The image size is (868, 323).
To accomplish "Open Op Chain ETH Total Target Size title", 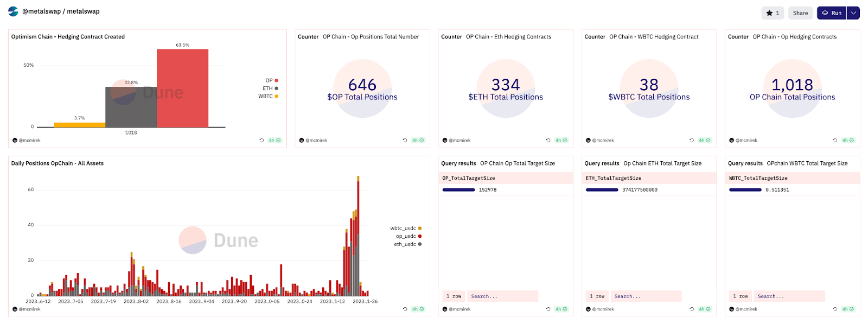I will [662, 163].
